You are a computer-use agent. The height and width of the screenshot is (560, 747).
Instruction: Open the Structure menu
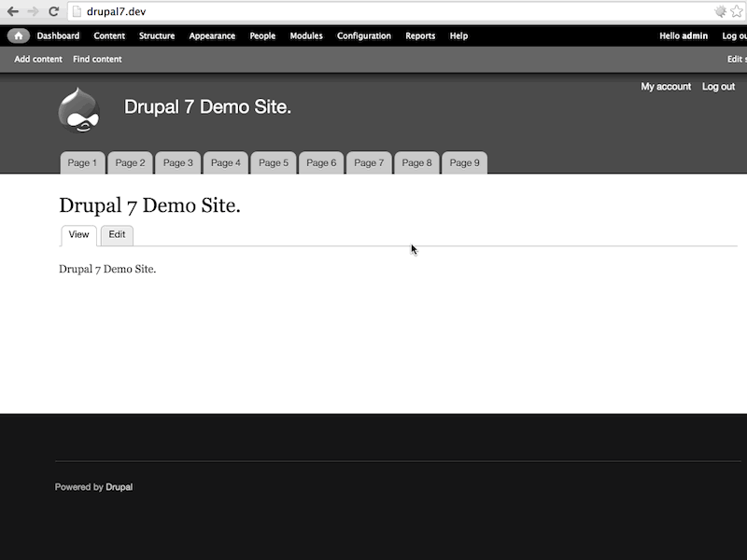coord(156,35)
